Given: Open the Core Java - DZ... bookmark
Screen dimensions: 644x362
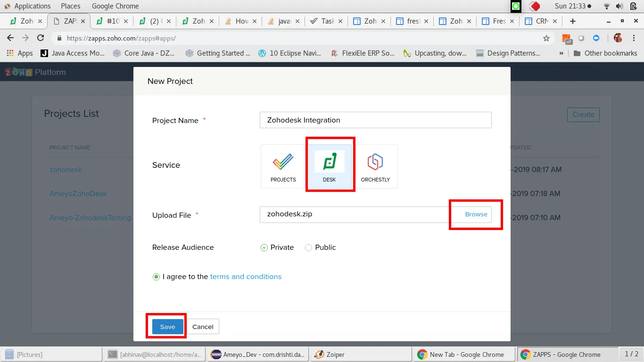Looking at the screenshot, I should point(144,53).
